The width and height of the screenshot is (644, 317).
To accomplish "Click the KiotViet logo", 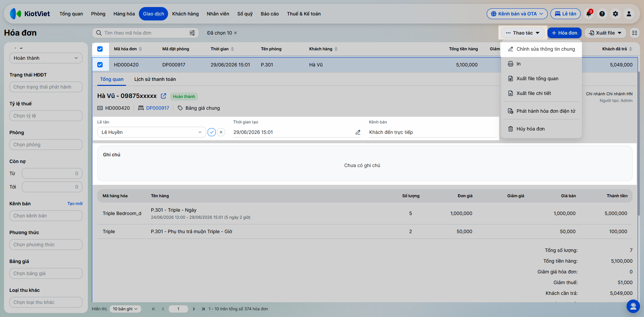I will (x=30, y=14).
